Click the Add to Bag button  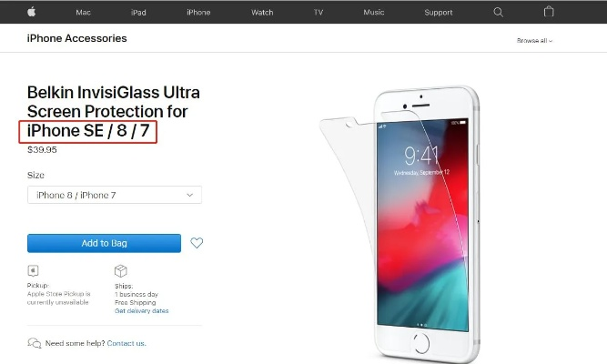pos(104,243)
